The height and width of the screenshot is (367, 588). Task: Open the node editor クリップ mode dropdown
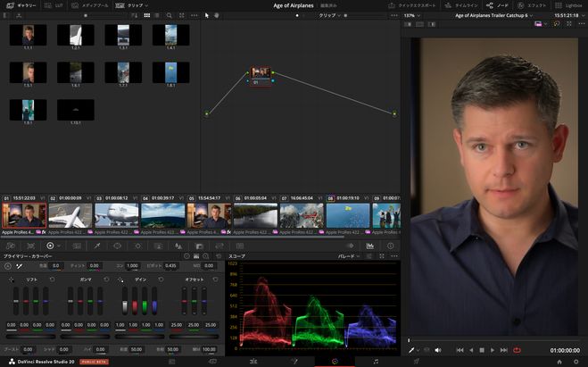click(x=329, y=15)
